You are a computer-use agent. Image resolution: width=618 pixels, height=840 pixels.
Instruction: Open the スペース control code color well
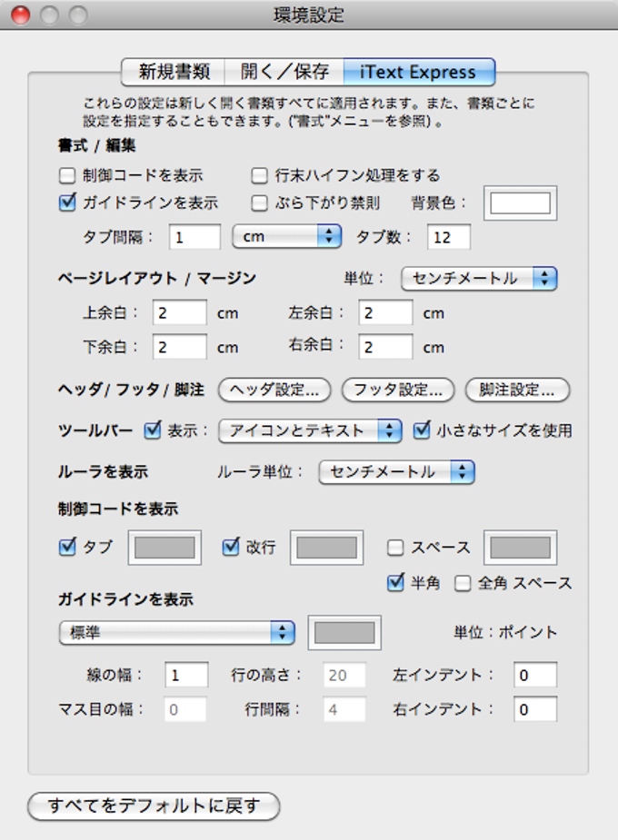pos(521,548)
